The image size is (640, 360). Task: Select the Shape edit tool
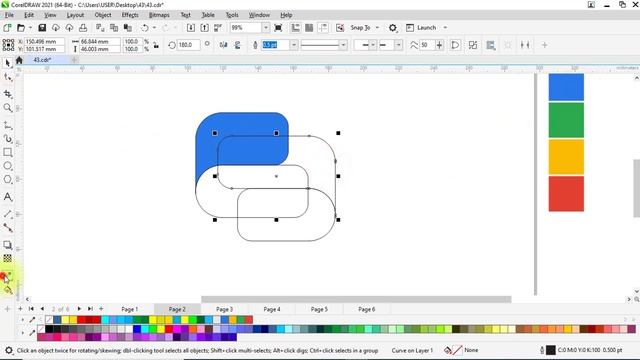pos(7,77)
